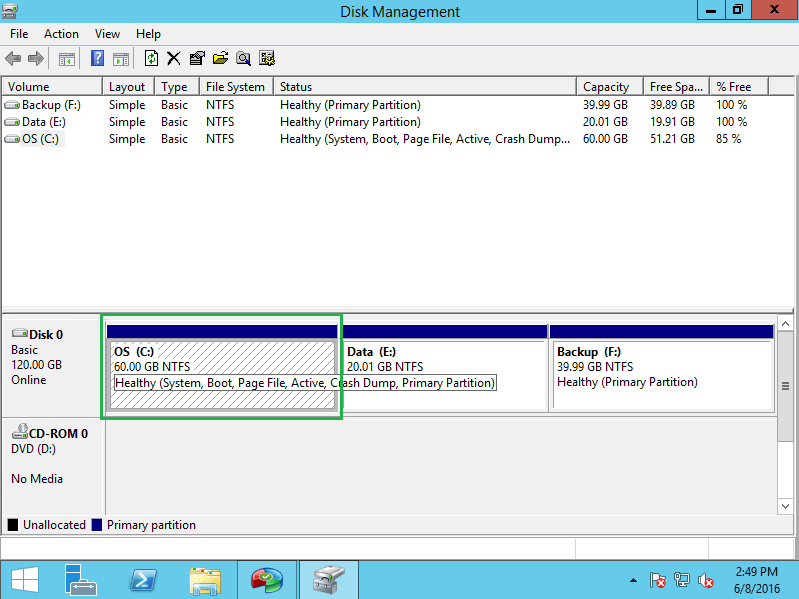Click the Properties toolbar icon

click(x=197, y=58)
